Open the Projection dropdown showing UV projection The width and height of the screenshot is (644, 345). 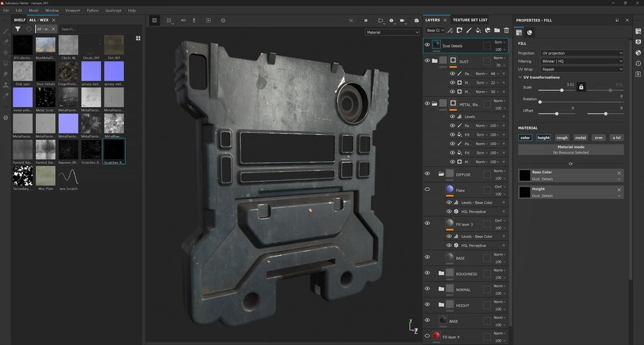tap(582, 53)
